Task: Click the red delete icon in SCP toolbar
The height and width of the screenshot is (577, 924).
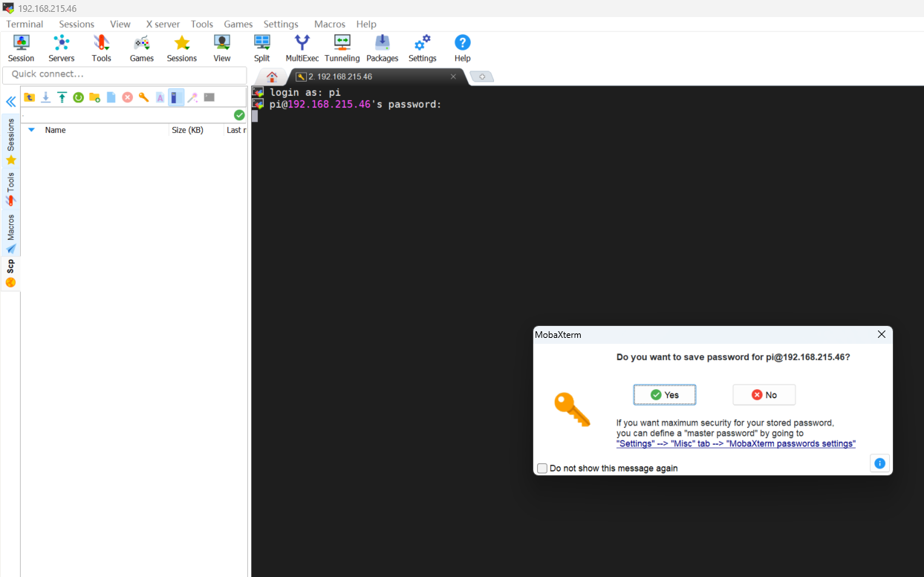Action: click(x=128, y=97)
